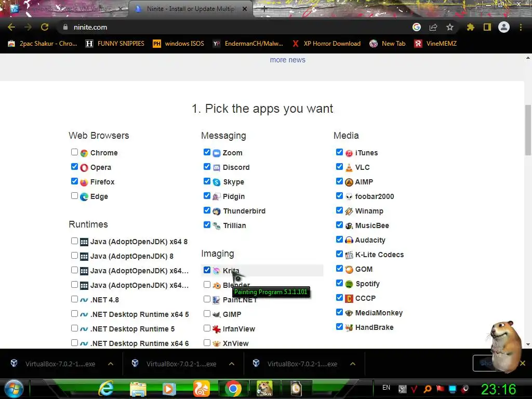Uncheck the Opera checkbox

[x=74, y=167]
